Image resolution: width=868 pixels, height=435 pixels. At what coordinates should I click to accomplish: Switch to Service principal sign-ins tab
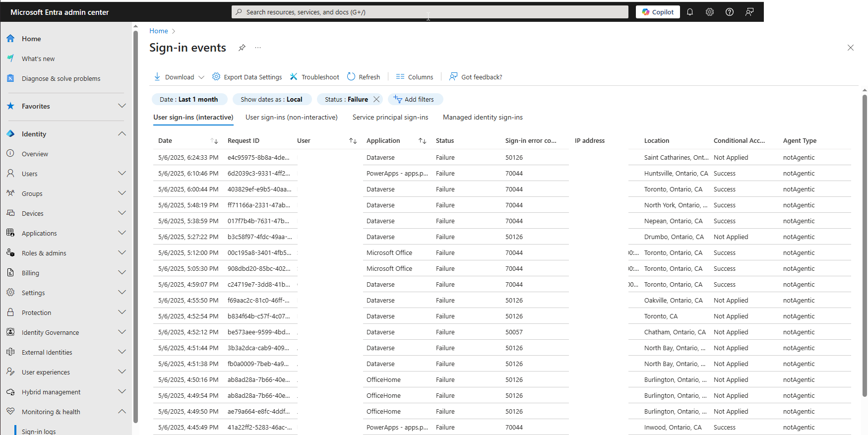pos(390,117)
